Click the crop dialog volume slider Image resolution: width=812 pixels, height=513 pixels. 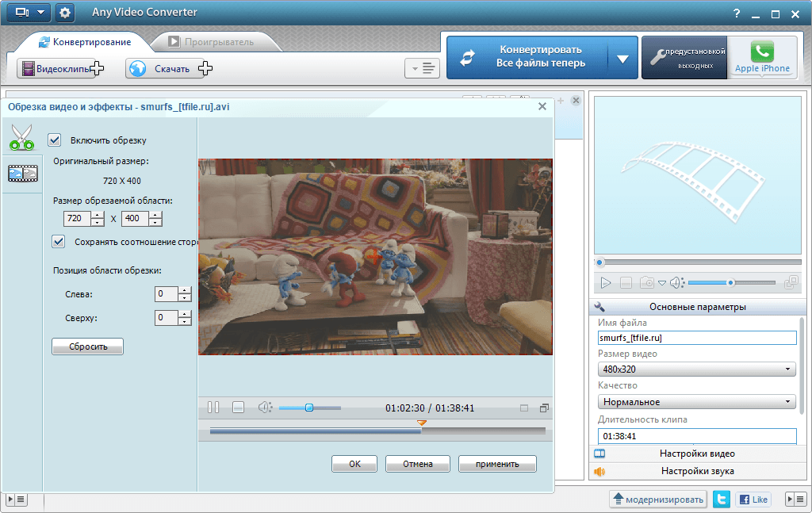(x=309, y=408)
